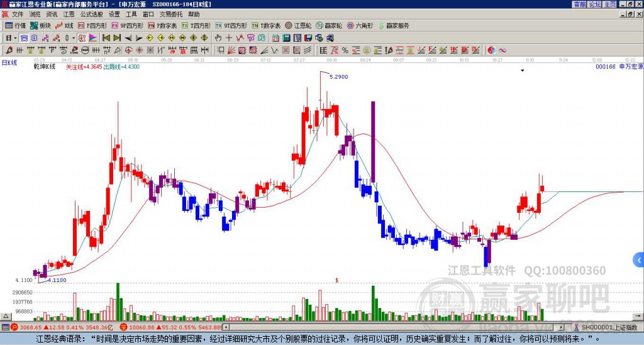Click the SH000001 上证指数 status entry
This screenshot has height=345, width=644.
coord(609,327)
